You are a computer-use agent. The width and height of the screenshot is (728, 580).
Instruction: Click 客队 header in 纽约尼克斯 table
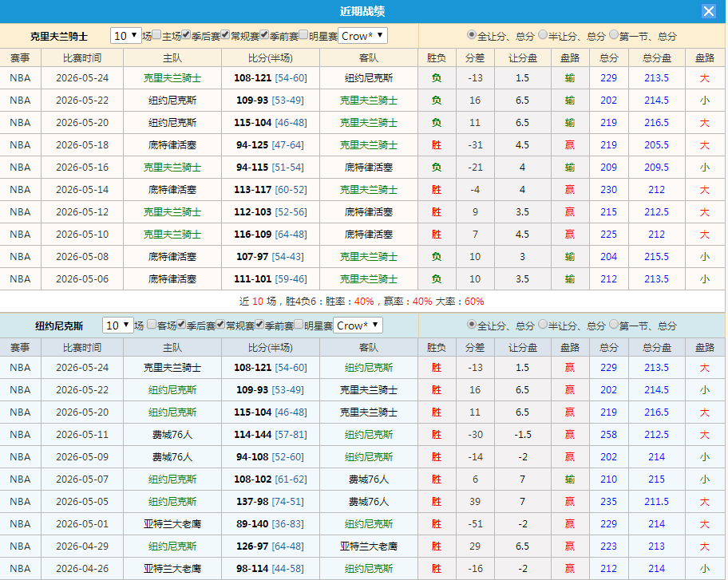tap(369, 348)
